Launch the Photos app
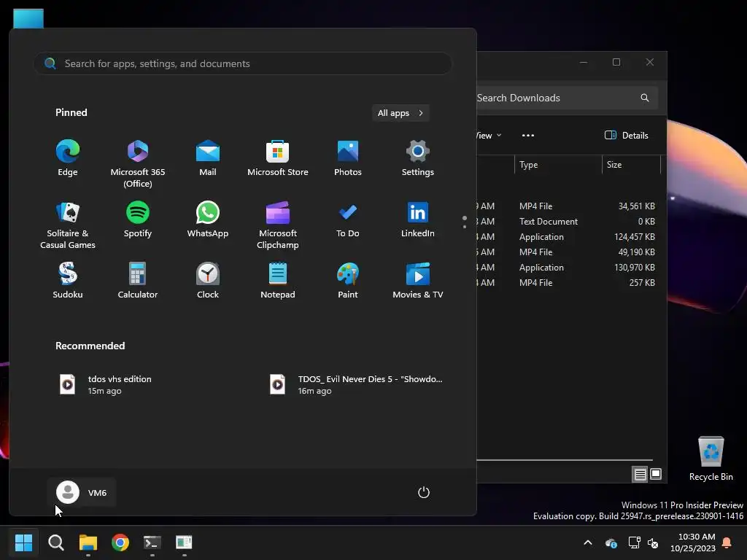This screenshot has width=747, height=560. (x=348, y=158)
